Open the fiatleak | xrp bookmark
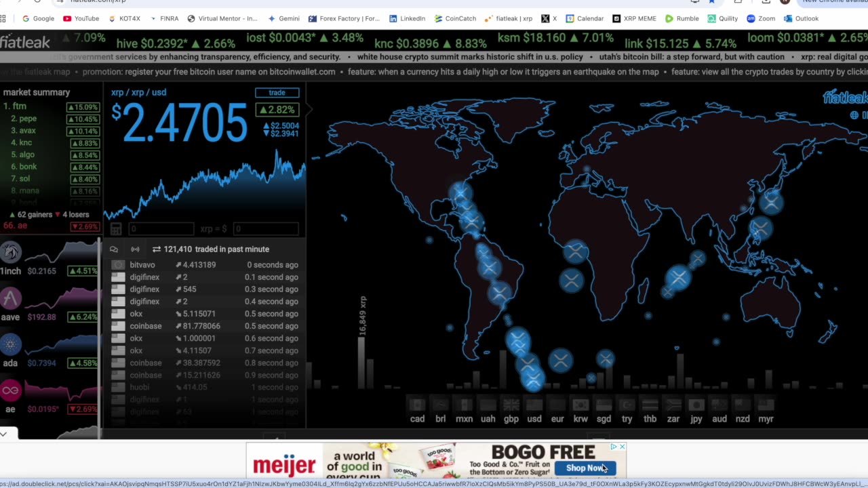Viewport: 868px width, 488px height. pyautogui.click(x=509, y=18)
